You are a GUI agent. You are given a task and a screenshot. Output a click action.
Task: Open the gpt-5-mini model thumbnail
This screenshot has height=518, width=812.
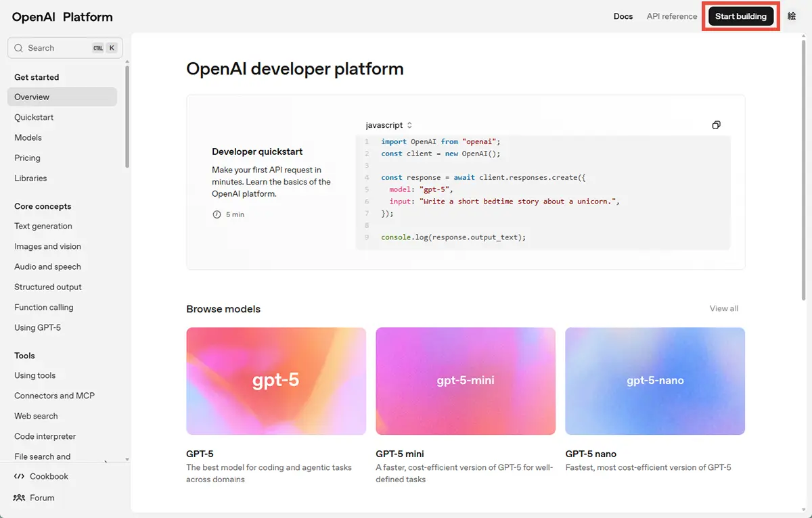(x=466, y=381)
